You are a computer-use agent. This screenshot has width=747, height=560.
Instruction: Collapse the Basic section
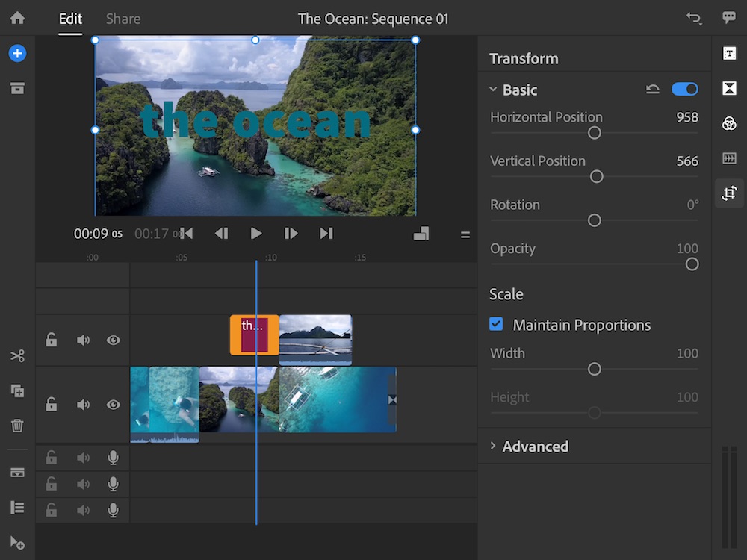coord(493,90)
